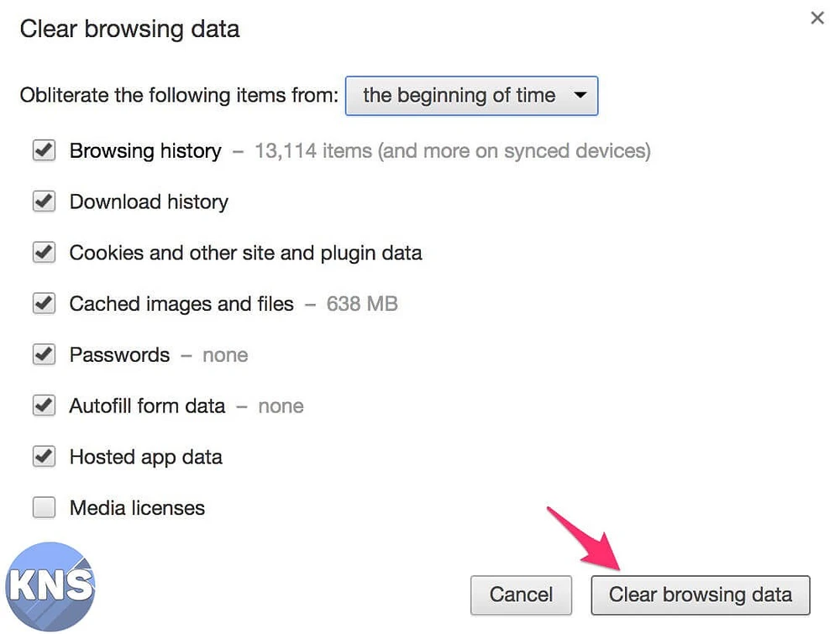This screenshot has width=840, height=634.
Task: Click the 'Clear browsing data' dialog title
Action: click(x=129, y=29)
